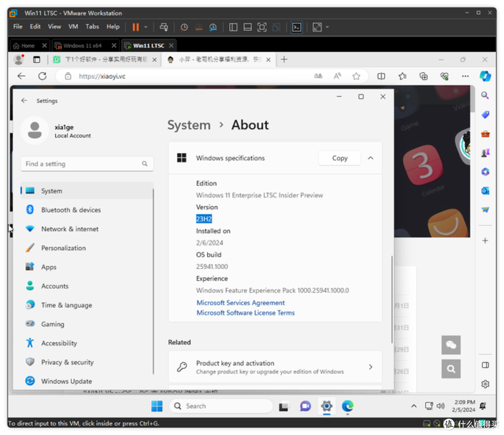Click the Settings content scrollbar
The height and width of the screenshot is (435, 504).
pos(392,299)
